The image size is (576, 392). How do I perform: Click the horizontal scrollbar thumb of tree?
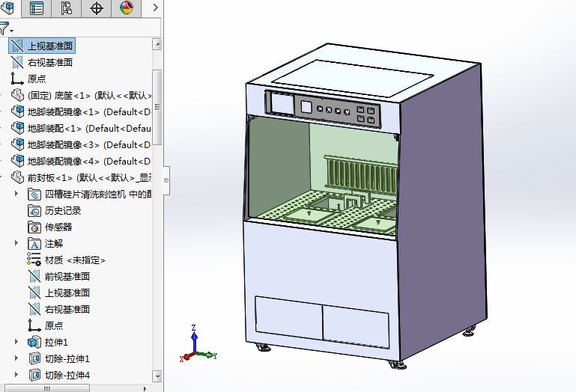click(x=46, y=388)
